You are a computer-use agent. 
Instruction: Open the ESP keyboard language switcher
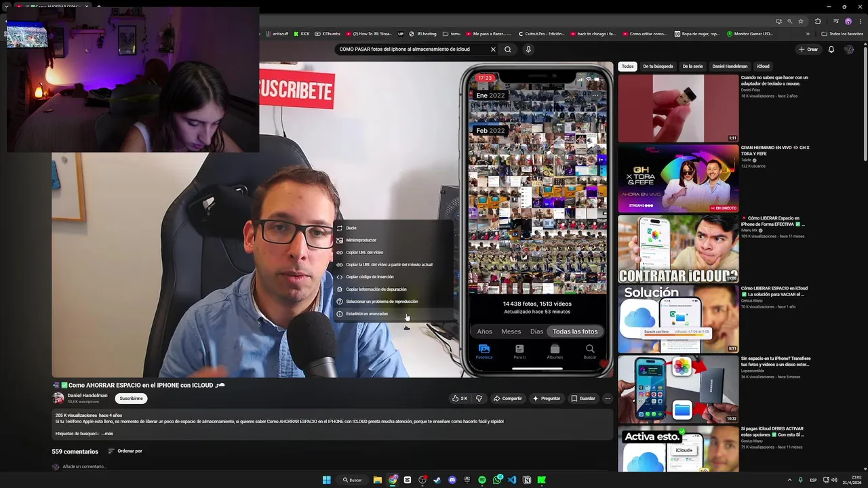[x=814, y=480]
